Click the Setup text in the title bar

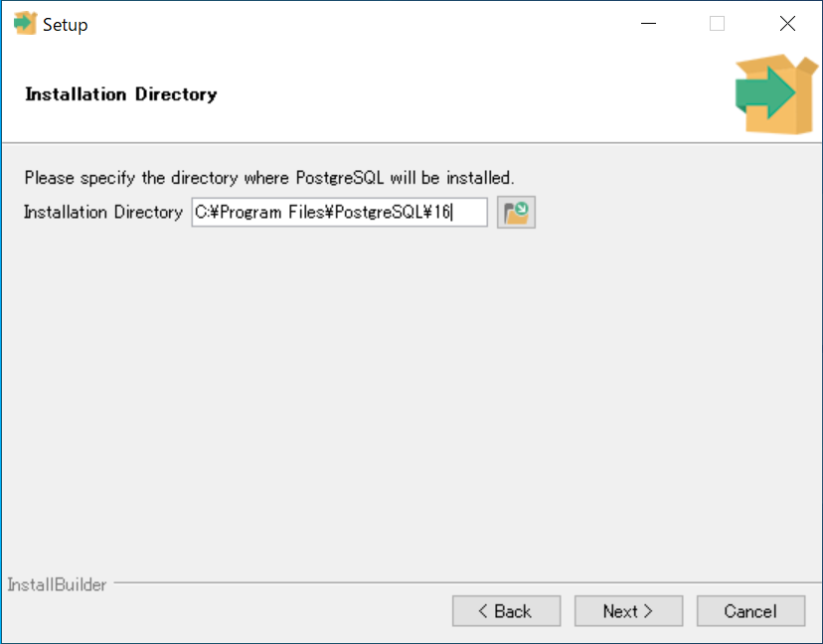pos(66,23)
